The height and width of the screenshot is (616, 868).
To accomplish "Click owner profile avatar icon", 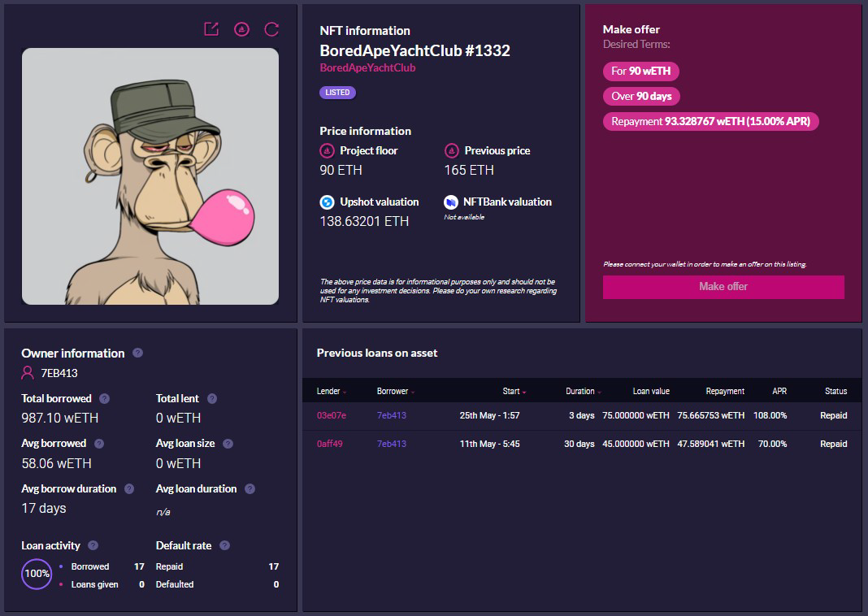I will pyautogui.click(x=27, y=373).
